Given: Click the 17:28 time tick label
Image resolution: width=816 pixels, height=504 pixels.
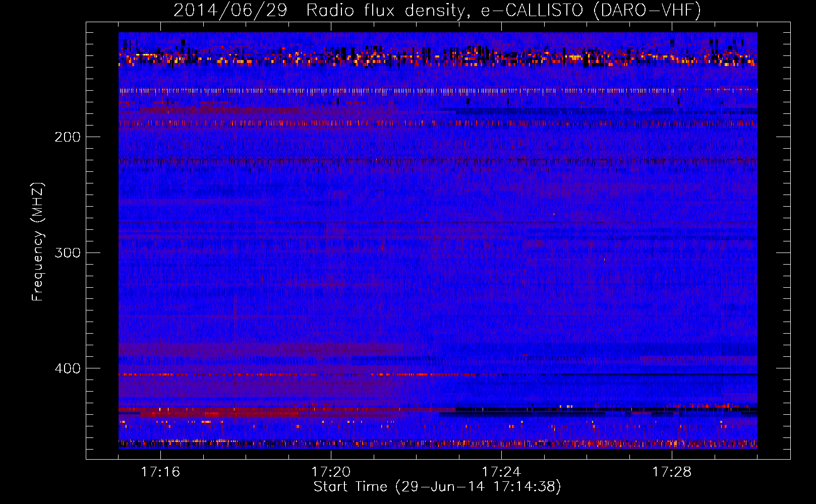Looking at the screenshot, I should tap(672, 472).
